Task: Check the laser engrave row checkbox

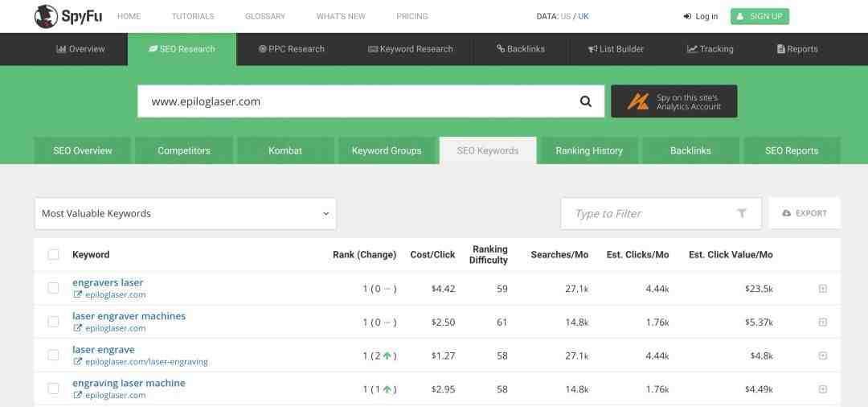Action: click(53, 355)
